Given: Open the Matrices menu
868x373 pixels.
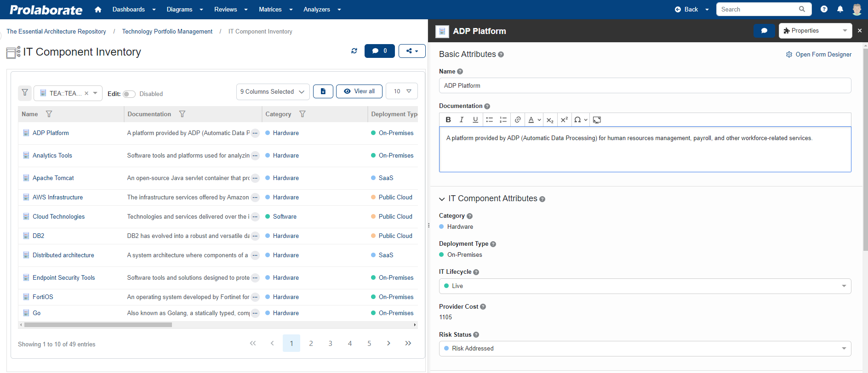Looking at the screenshot, I should click(275, 10).
